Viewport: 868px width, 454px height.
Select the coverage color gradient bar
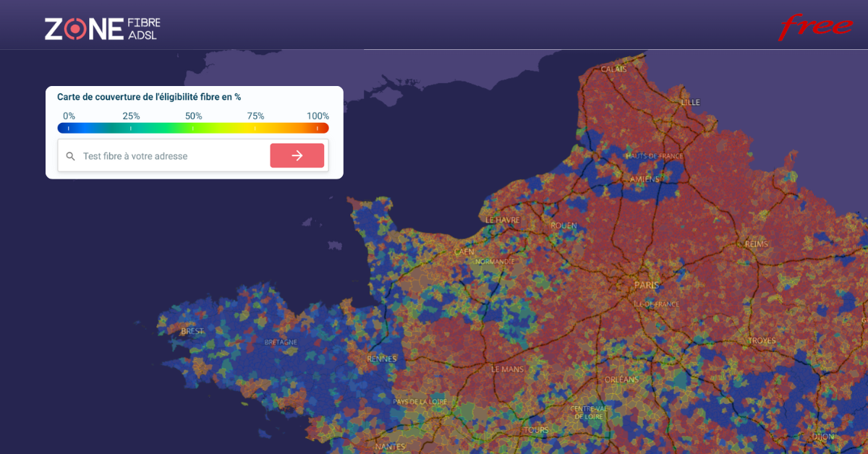click(x=193, y=128)
